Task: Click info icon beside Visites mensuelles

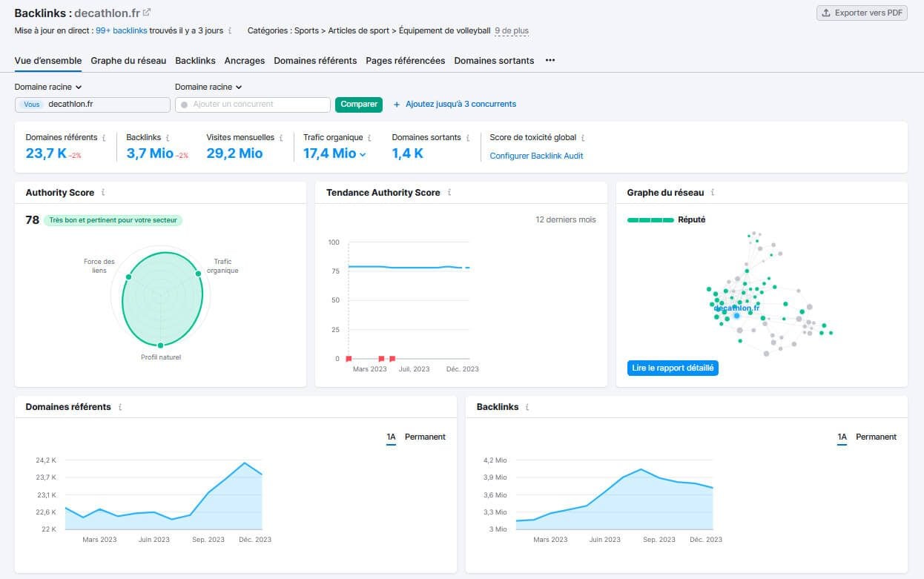Action: (x=281, y=138)
